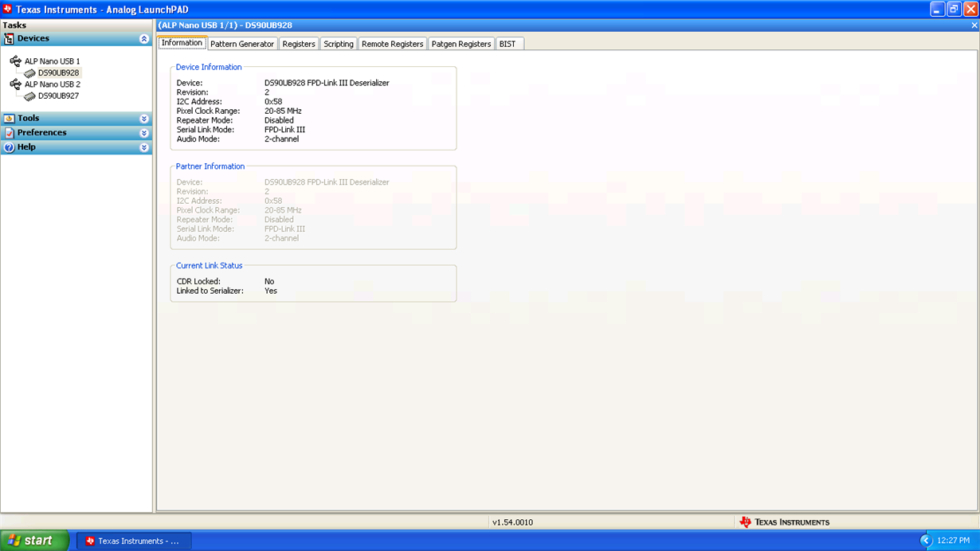Click the system tray expand arrow

tap(926, 541)
